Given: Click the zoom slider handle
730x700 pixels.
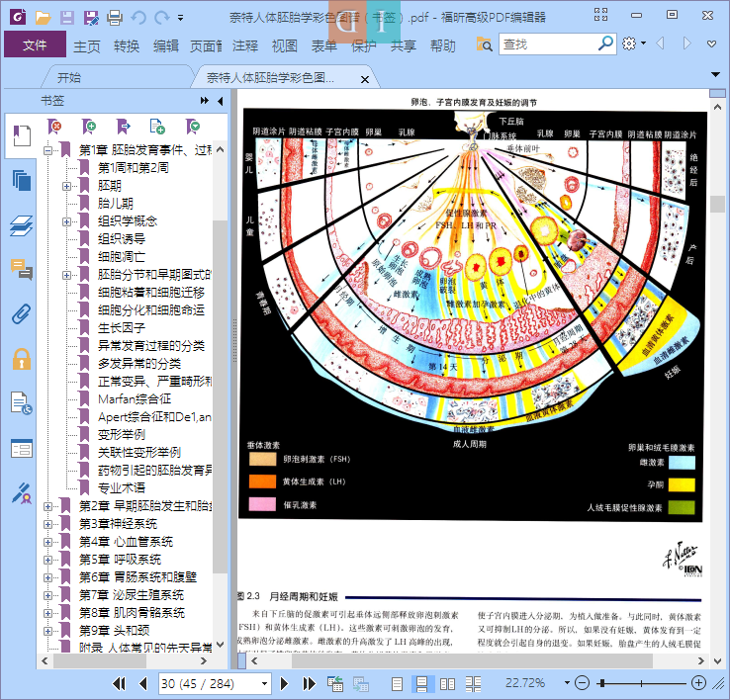Looking at the screenshot, I should 603,683.
